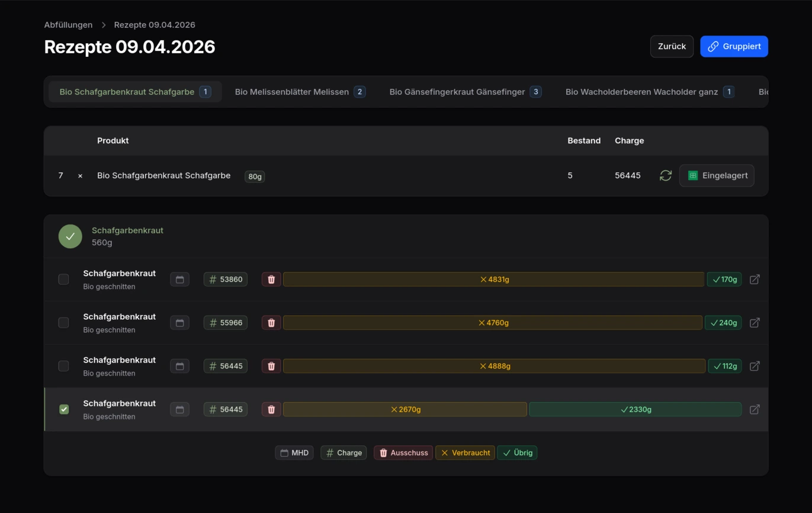The width and height of the screenshot is (812, 513).
Task: Open the charge number 53860 badge
Action: pyautogui.click(x=226, y=280)
